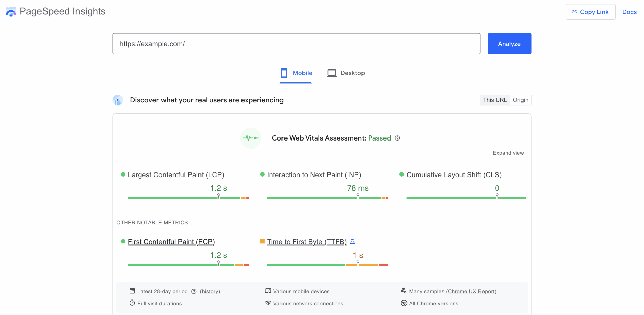Open the Largest Contentful Paint (LCP) link
Image resolution: width=644 pixels, height=315 pixels.
(x=176, y=174)
